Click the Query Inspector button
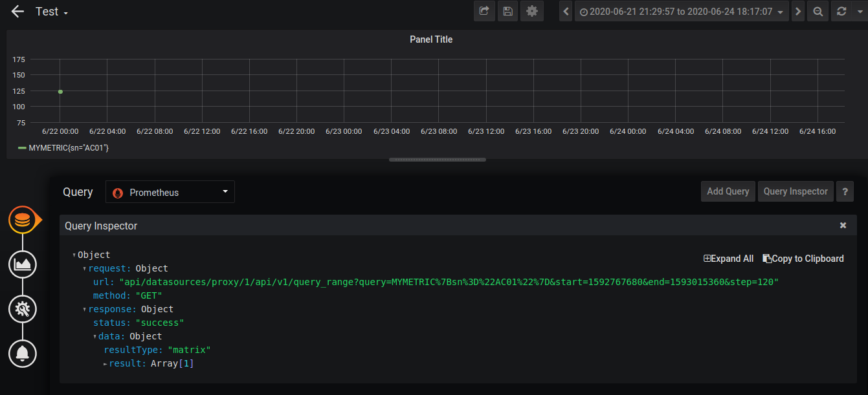The image size is (868, 395). pos(796,191)
